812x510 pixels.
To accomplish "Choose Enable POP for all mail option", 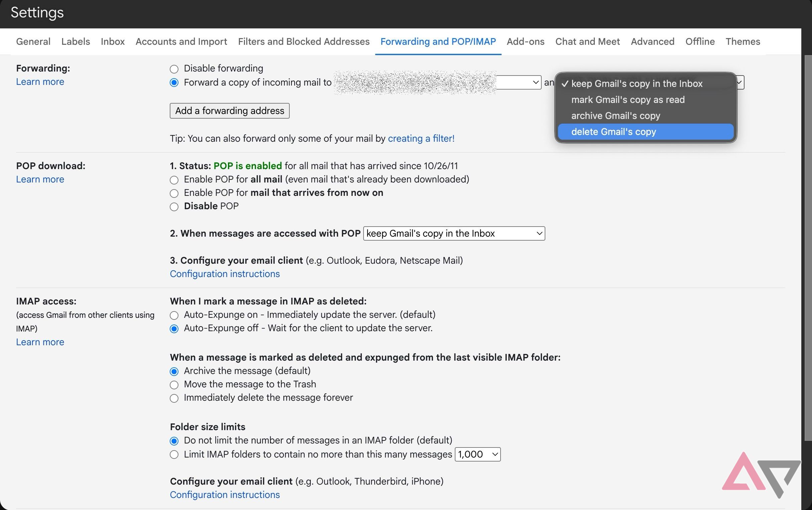I will point(174,180).
